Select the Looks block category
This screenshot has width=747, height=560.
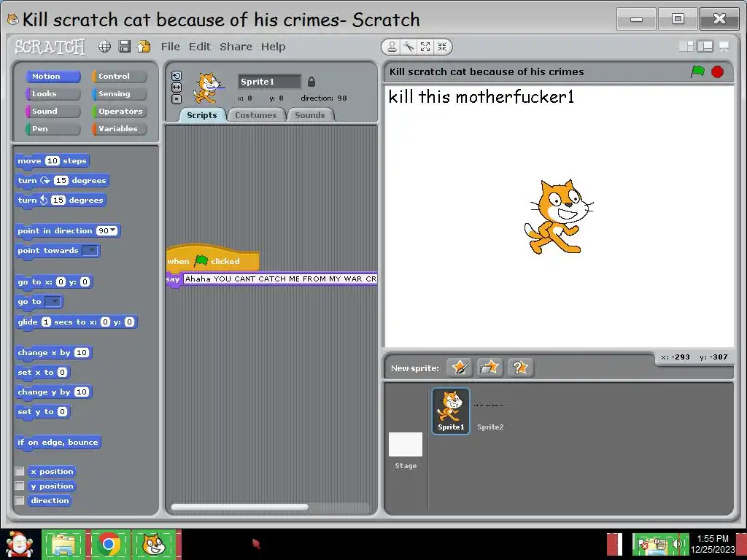pos(53,94)
